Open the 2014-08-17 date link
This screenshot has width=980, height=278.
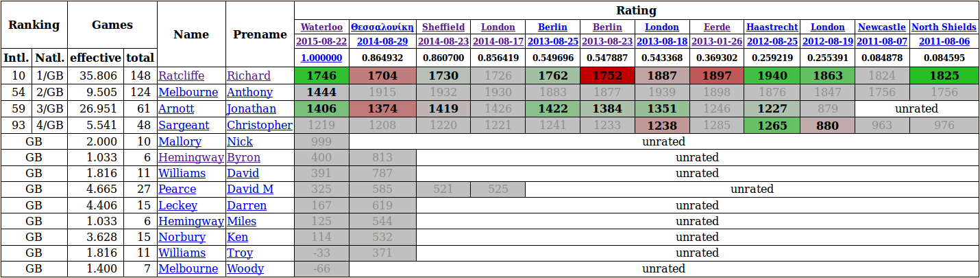498,42
